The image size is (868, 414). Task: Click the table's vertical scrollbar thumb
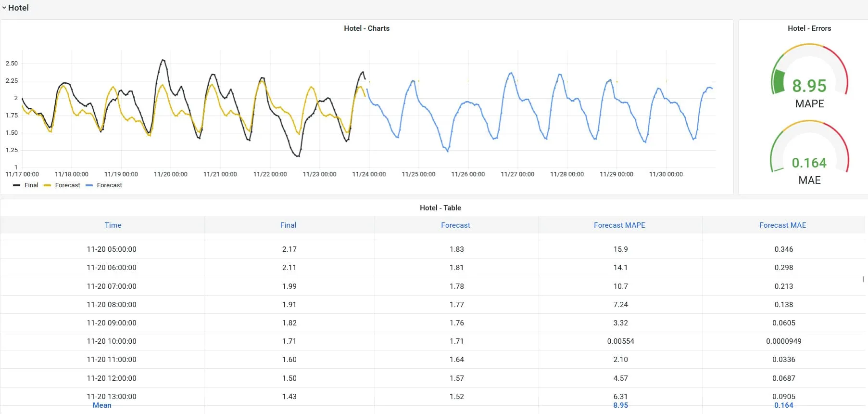point(863,279)
